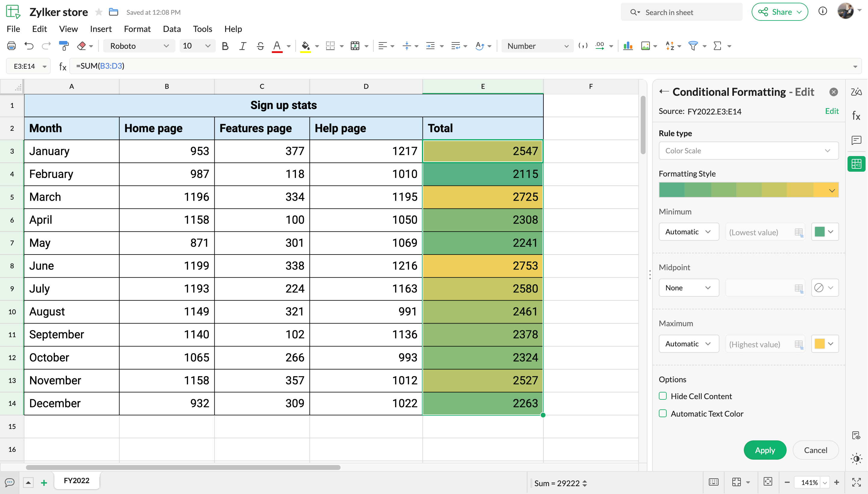The width and height of the screenshot is (868, 494).
Task: Enable Hide Cell Content checkbox
Action: click(x=663, y=396)
